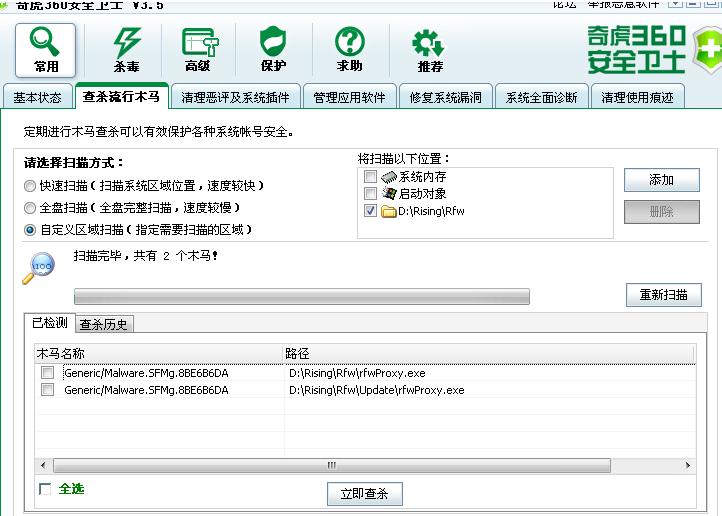Open the 查杀历史 tab
Image resolution: width=722 pixels, height=516 pixels.
(x=104, y=325)
